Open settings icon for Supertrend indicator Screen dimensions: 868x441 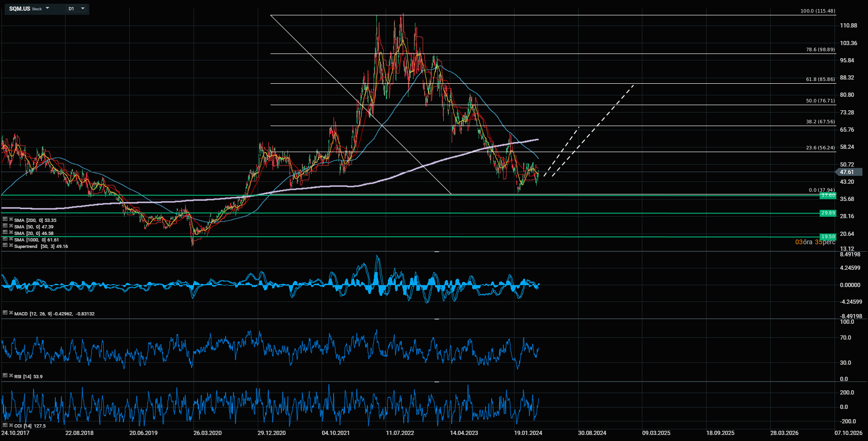tap(5, 245)
